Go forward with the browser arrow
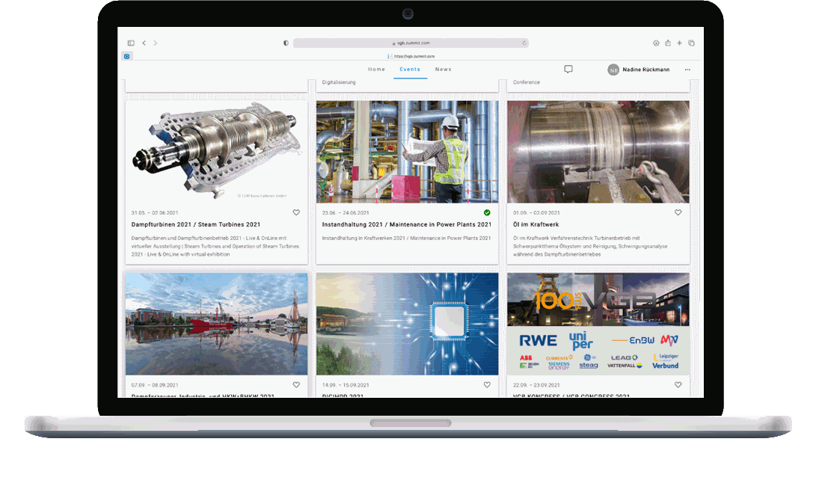816x504 pixels. click(x=155, y=43)
